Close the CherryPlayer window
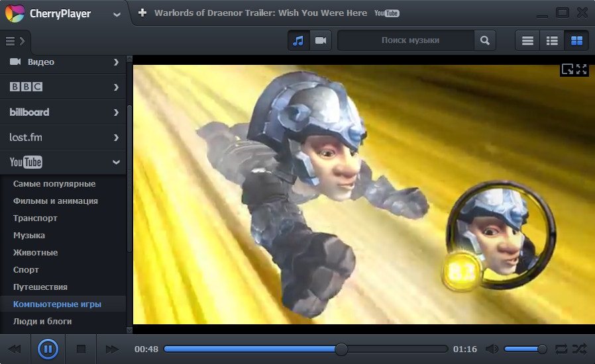Viewport: 595px width, 364px height. pos(582,13)
